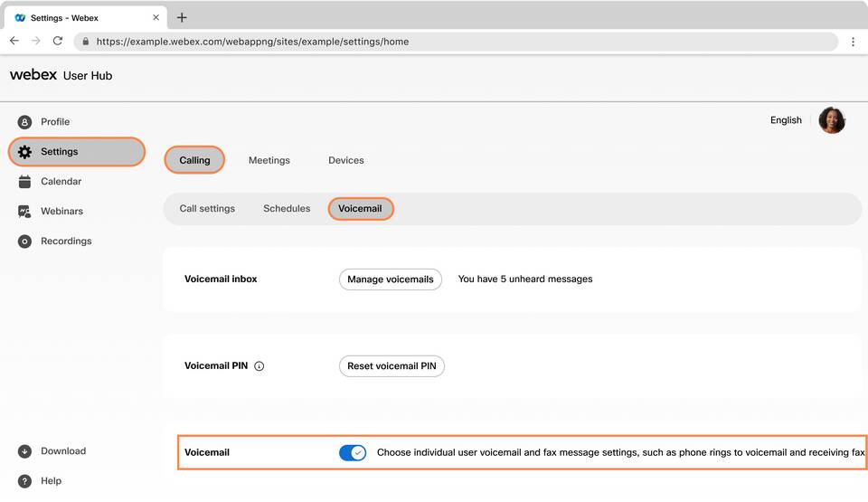Click the URL address bar
Viewport: 868px width, 502px height.
[456, 42]
